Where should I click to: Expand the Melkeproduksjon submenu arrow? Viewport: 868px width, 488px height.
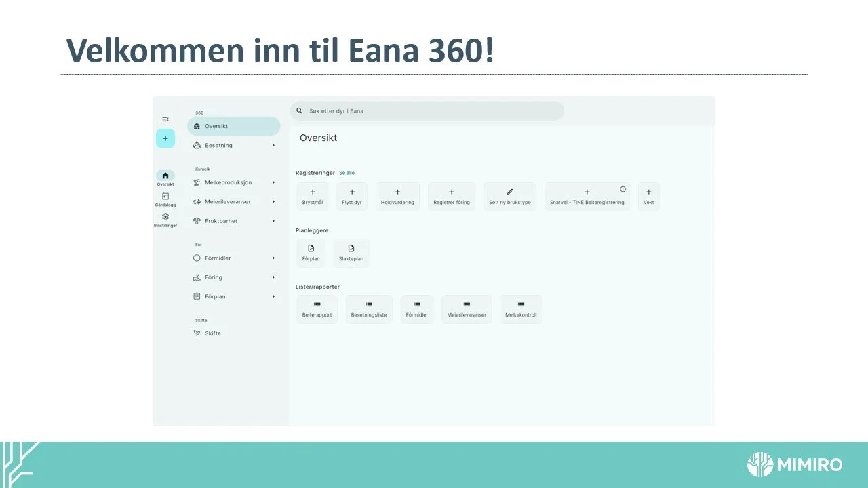click(274, 182)
